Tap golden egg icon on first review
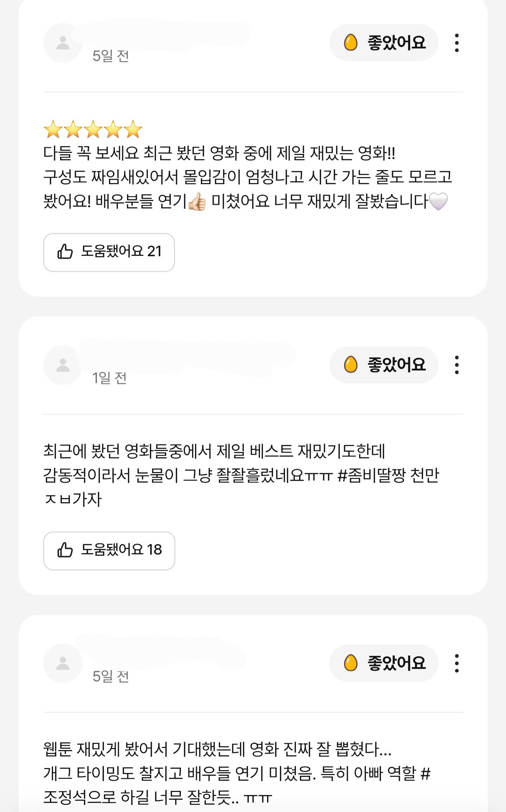The width and height of the screenshot is (506, 812). pyautogui.click(x=350, y=43)
